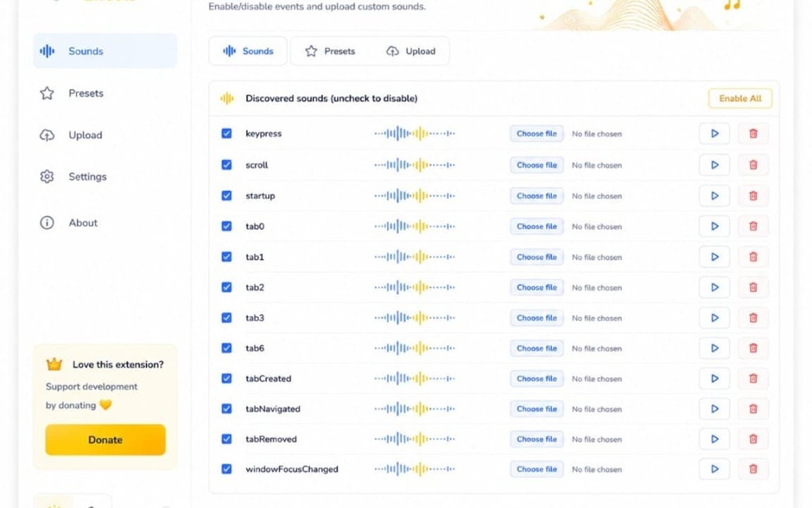
Task: Play the keypress sound preview
Action: 714,134
